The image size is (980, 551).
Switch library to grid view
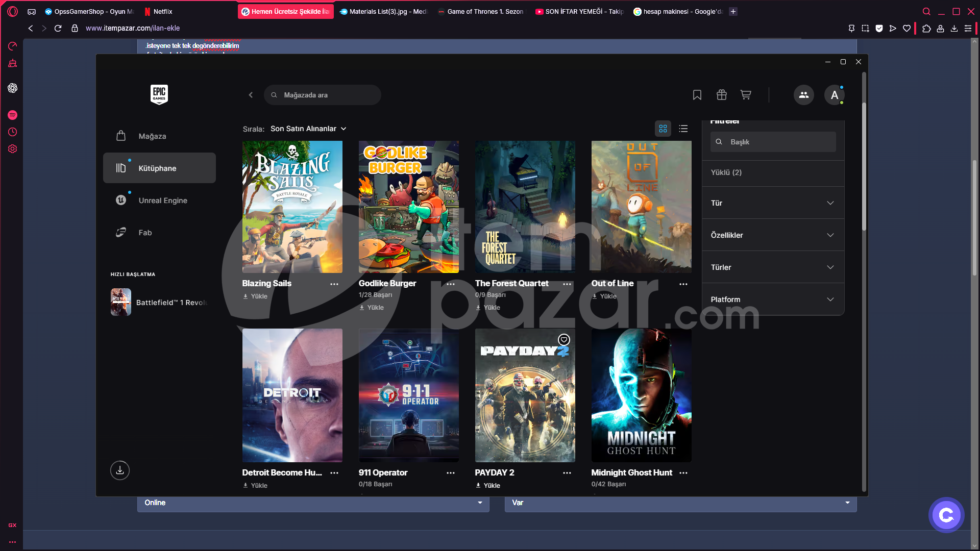coord(663,129)
